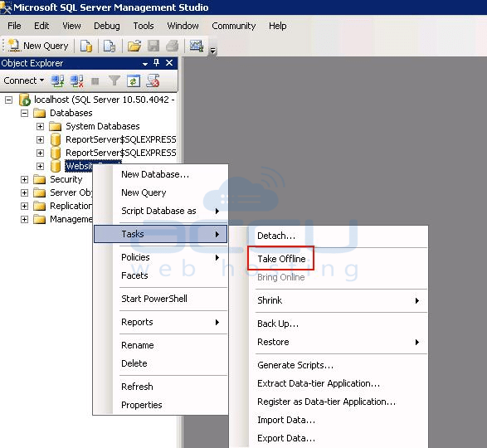This screenshot has width=487, height=448.
Task: Select the Security folder icon
Action: [x=40, y=179]
